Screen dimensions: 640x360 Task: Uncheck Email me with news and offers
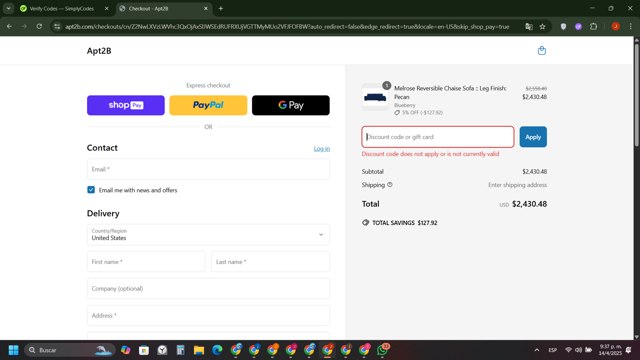tap(91, 190)
